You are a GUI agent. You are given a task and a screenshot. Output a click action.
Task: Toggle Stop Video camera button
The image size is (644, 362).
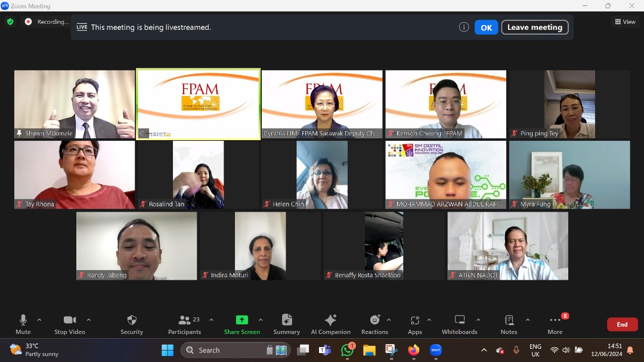70,324
